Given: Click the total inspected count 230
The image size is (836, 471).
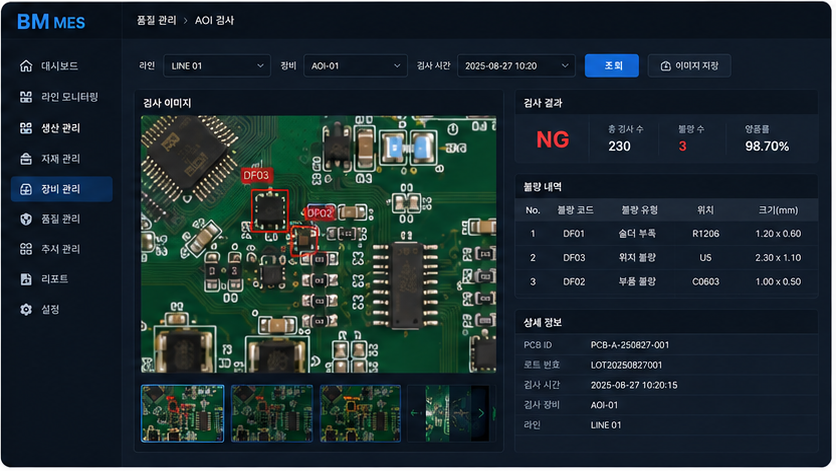Looking at the screenshot, I should tap(619, 147).
